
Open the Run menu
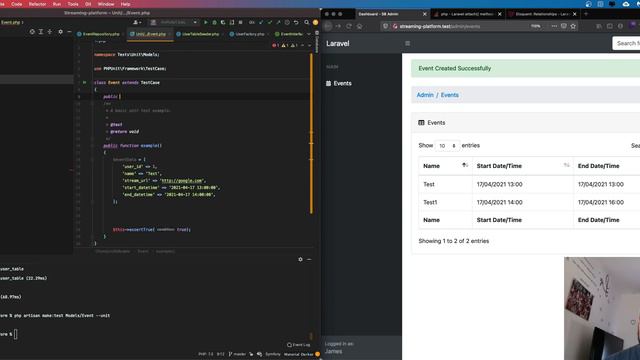click(x=57, y=4)
